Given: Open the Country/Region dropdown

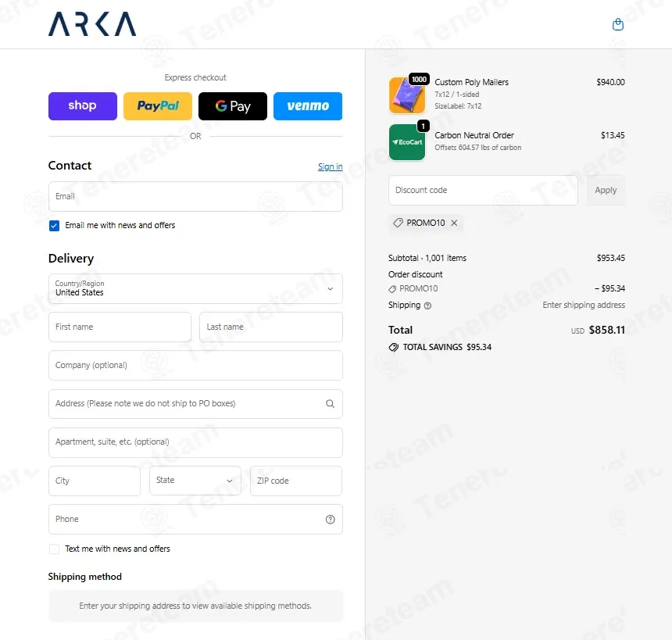Looking at the screenshot, I should coord(195,289).
